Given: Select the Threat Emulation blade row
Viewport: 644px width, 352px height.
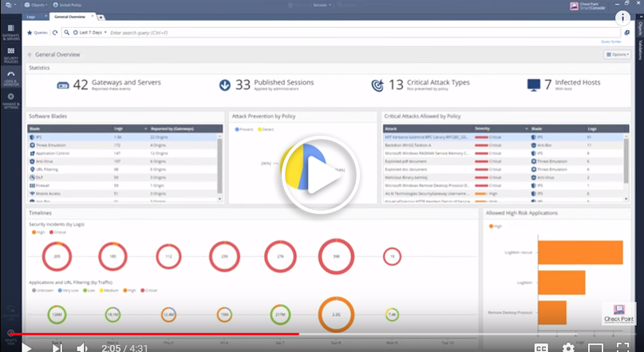Looking at the screenshot, I should (x=122, y=145).
